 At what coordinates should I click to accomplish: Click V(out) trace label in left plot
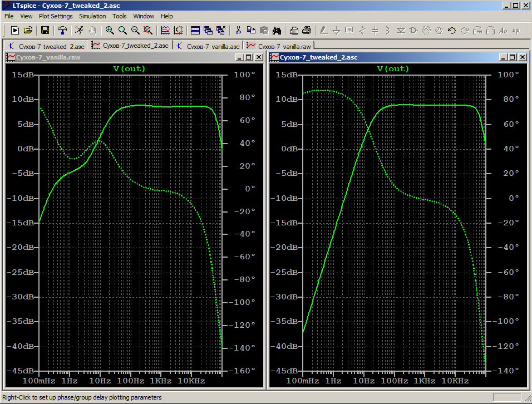[x=129, y=69]
